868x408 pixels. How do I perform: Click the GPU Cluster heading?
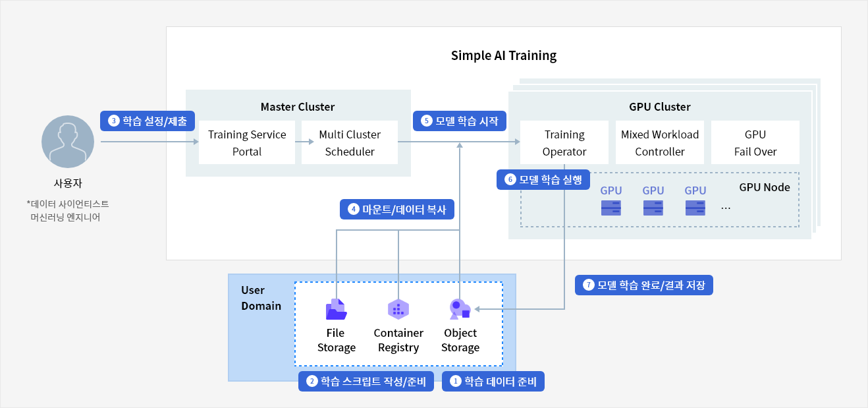point(660,107)
